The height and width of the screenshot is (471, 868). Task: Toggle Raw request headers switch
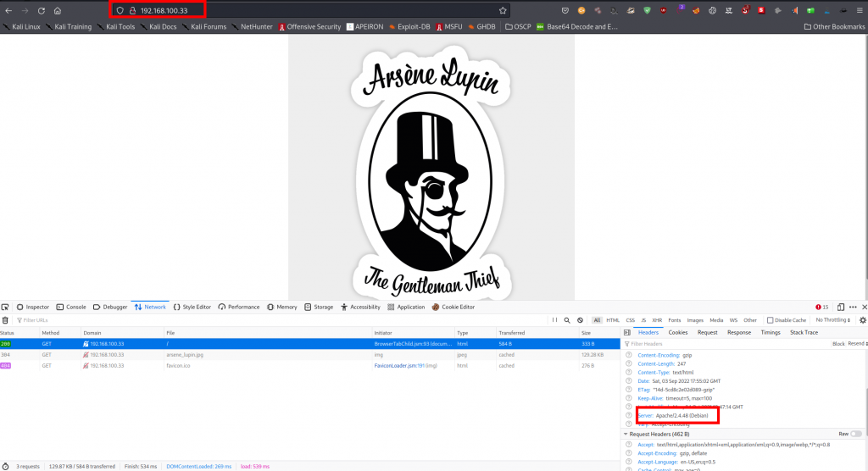pos(856,434)
